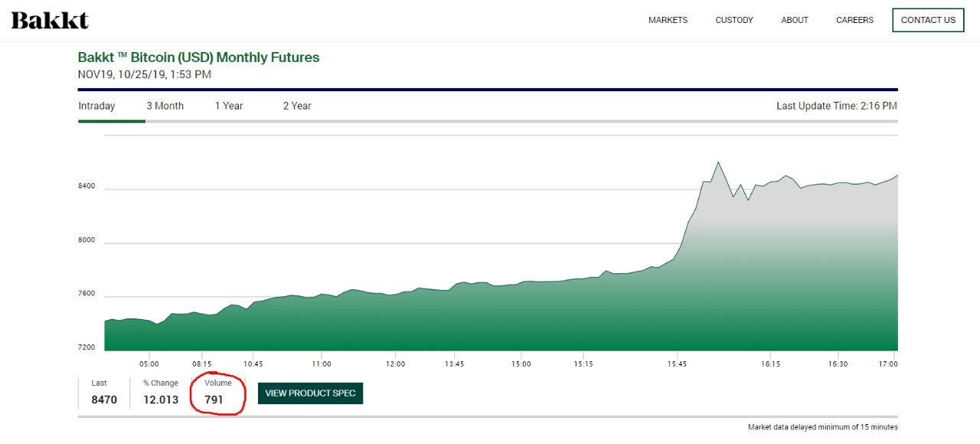The image size is (980, 444).
Task: Click the VIEW PRODUCT SPEC button
Action: pyautogui.click(x=310, y=393)
